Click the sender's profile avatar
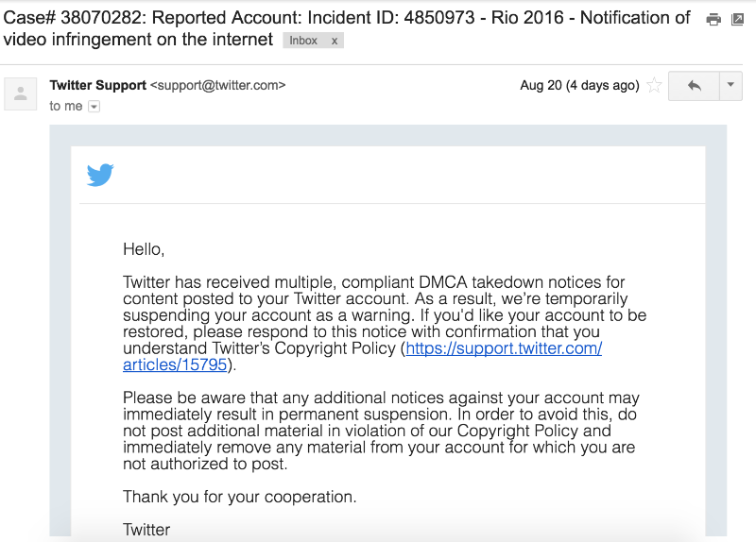Screen dimensions: 756x542 coord(19,93)
